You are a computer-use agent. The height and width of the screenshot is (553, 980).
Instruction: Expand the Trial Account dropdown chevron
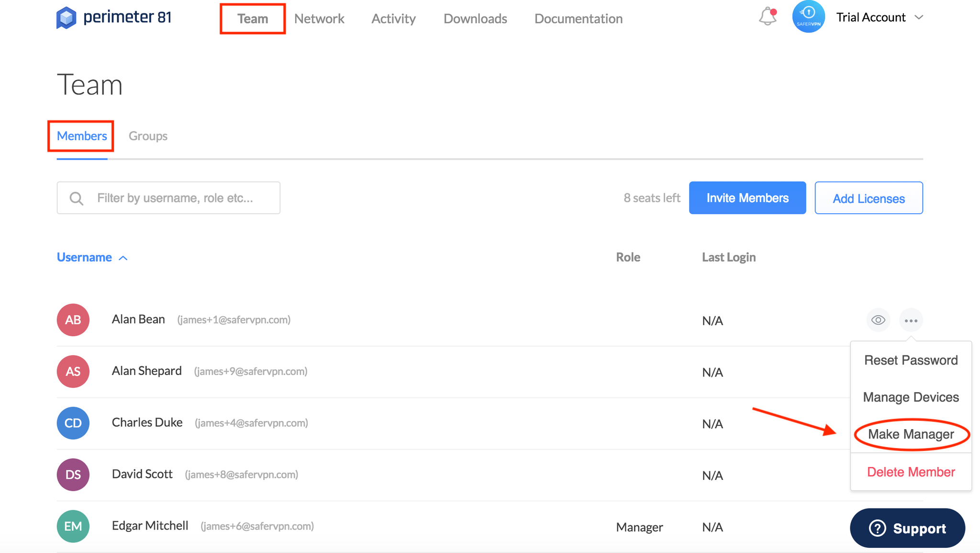pyautogui.click(x=919, y=17)
